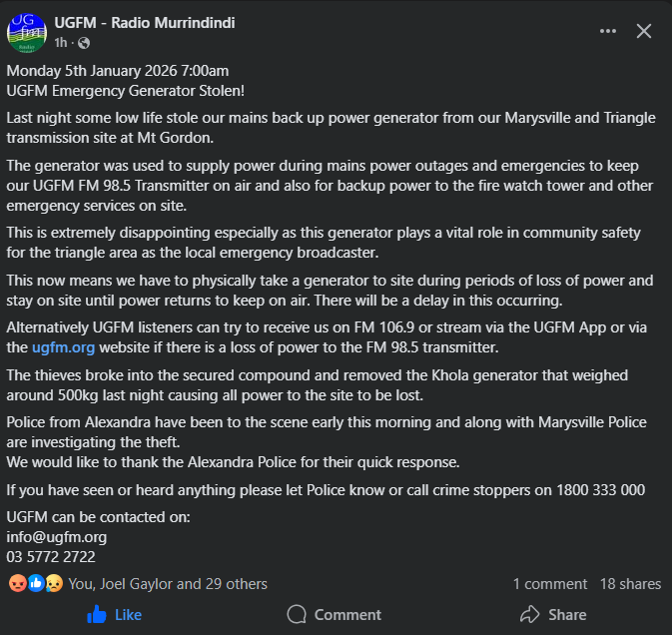Click the blue like reaction emoji
Image resolution: width=672 pixels, height=635 pixels.
[x=35, y=583]
